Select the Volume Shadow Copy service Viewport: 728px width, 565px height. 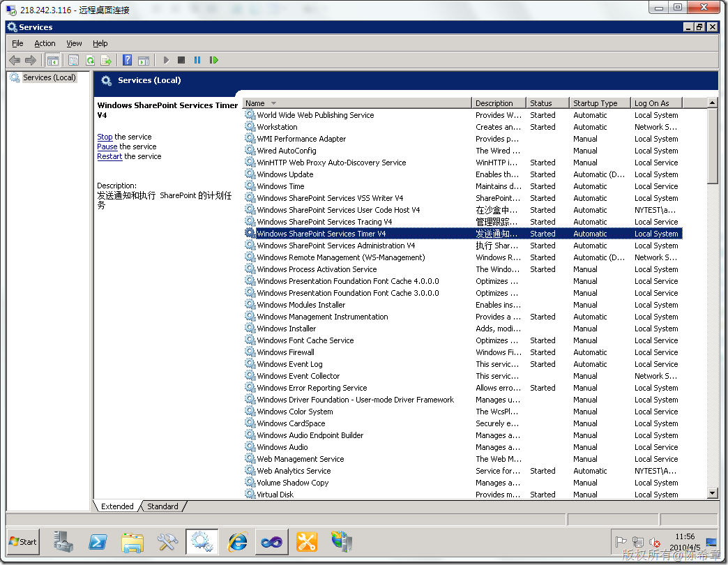click(463, 483)
